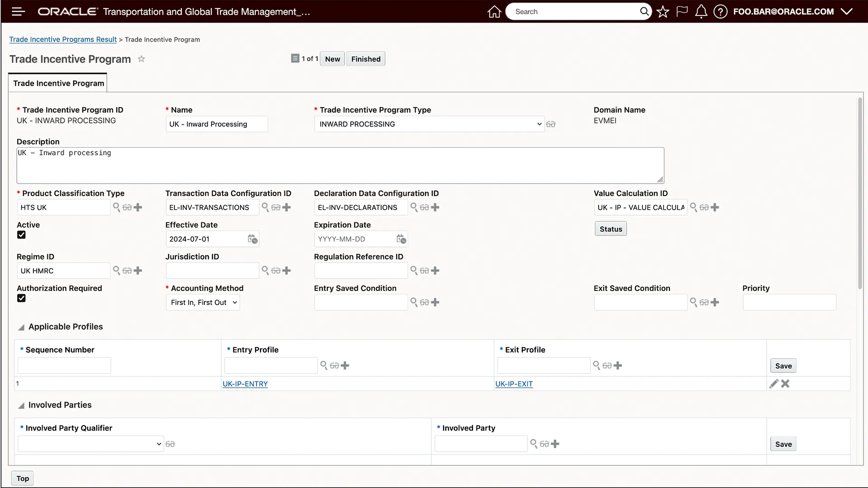Open Trade Incentive Program Type dropdown
This screenshot has height=488, width=868.
429,124
